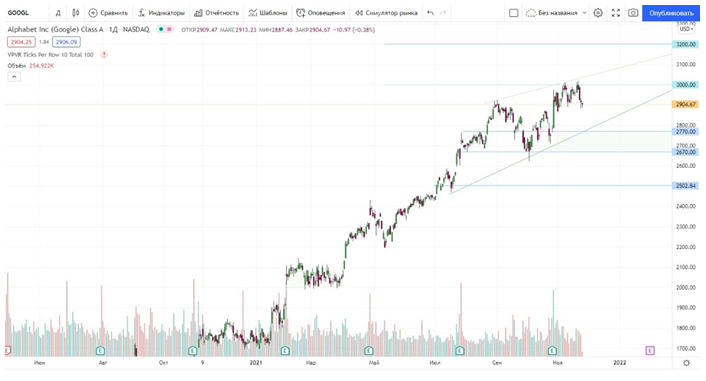Click the earnings E marker near Ноя
706x381 pixels.
552,350
